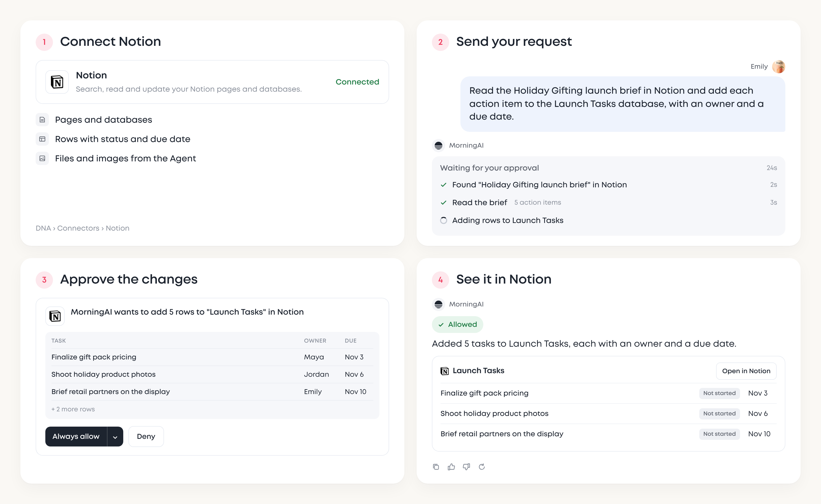
Task: Click the Not started status for Finalize pricing
Action: [x=719, y=393]
